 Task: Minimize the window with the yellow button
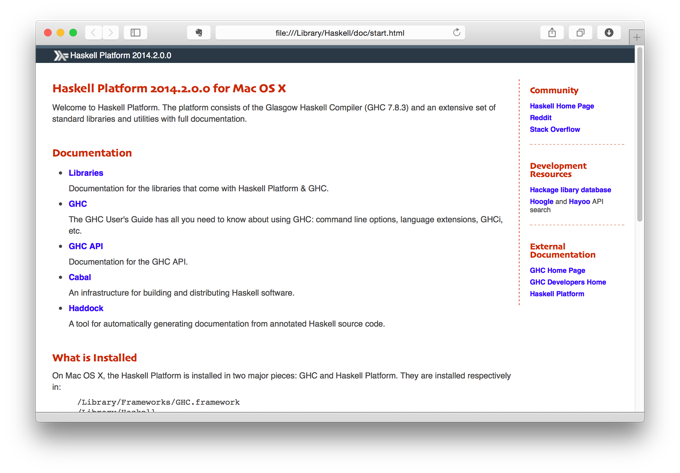click(61, 33)
